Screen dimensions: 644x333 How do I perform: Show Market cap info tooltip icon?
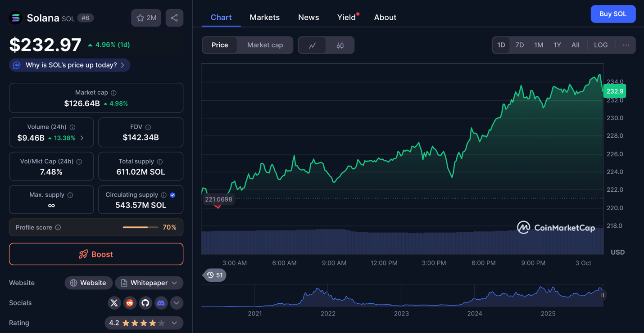point(114,93)
